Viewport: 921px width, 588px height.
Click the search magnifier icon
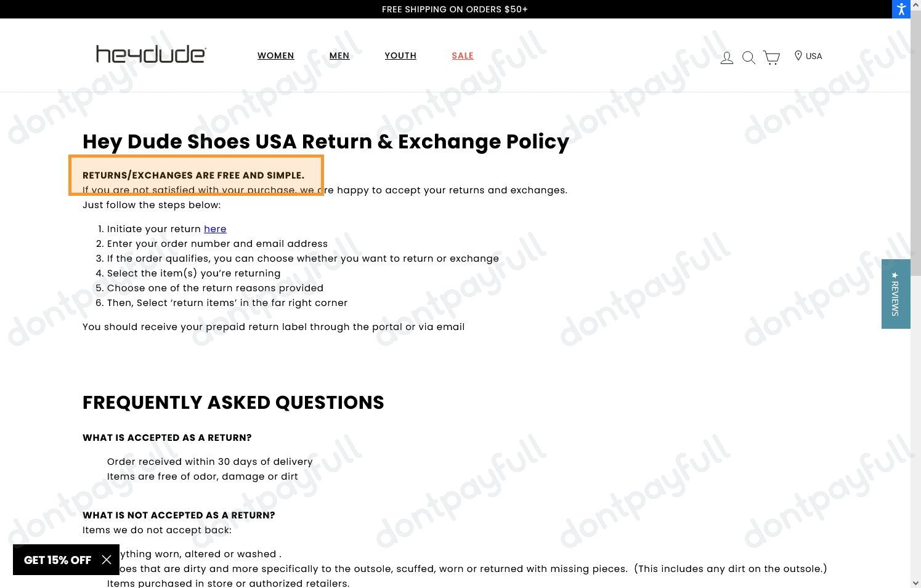[749, 57]
